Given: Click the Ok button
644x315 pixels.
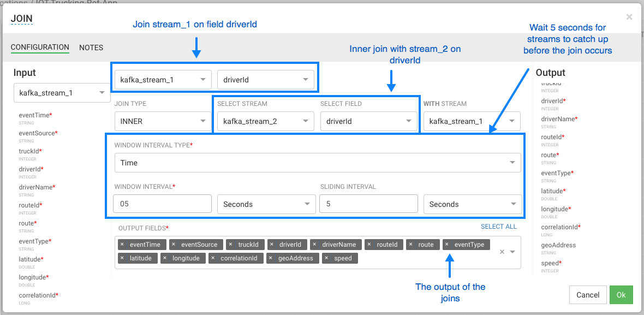Looking at the screenshot, I should (621, 295).
